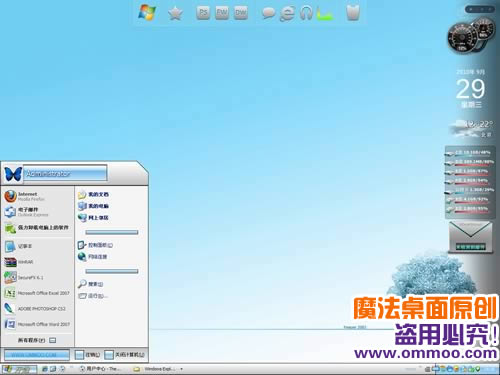Click the butterfly user avatar
Screen dimensions: 500x375
coord(13,174)
